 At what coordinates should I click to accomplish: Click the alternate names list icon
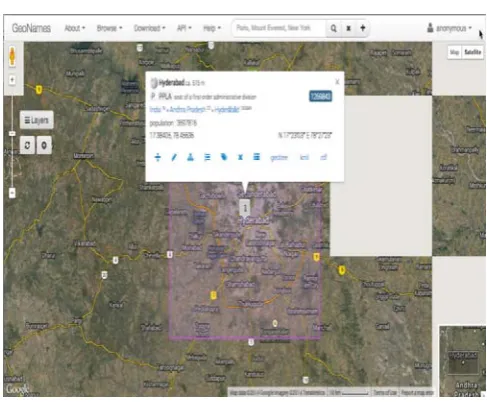(207, 157)
